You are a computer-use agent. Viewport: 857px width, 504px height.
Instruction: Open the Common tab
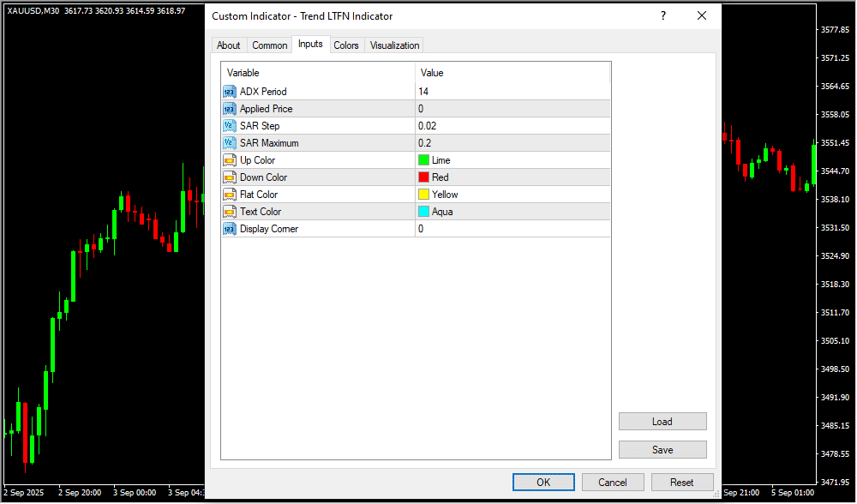[270, 45]
